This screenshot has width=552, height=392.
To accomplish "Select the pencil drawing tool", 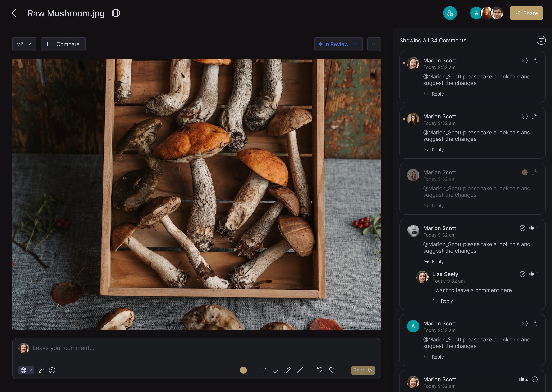I will 287,370.
